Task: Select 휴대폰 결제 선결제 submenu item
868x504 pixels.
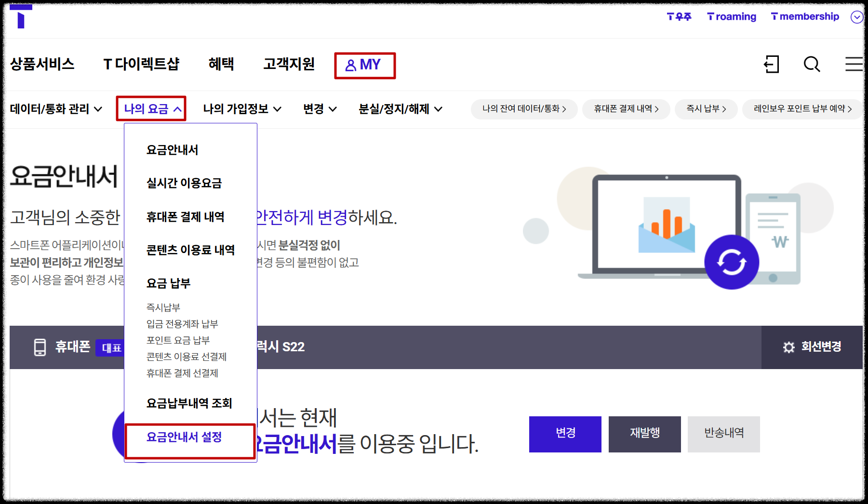Action: 182,373
